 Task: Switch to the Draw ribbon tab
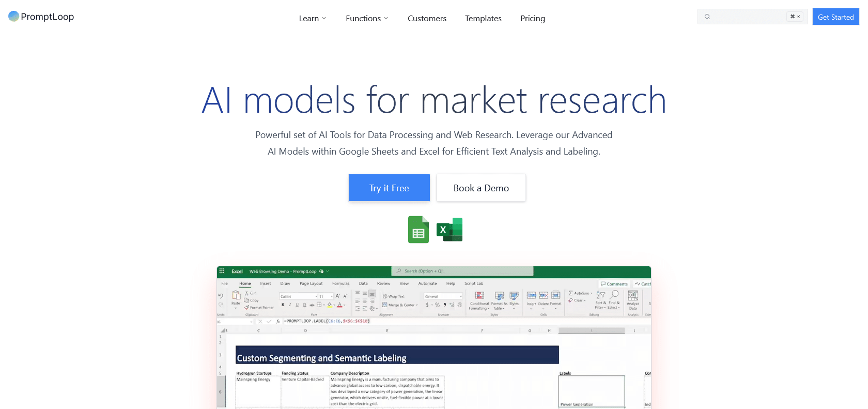[285, 283]
